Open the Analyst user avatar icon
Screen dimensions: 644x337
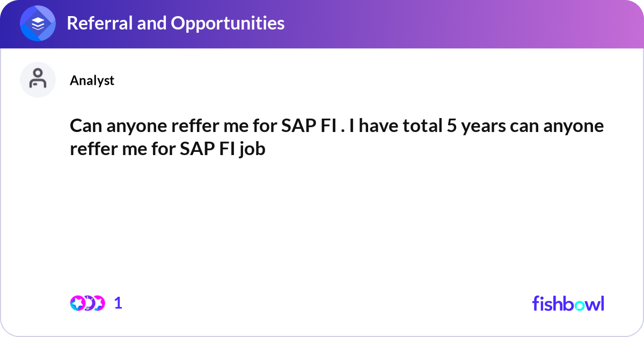[x=38, y=79]
